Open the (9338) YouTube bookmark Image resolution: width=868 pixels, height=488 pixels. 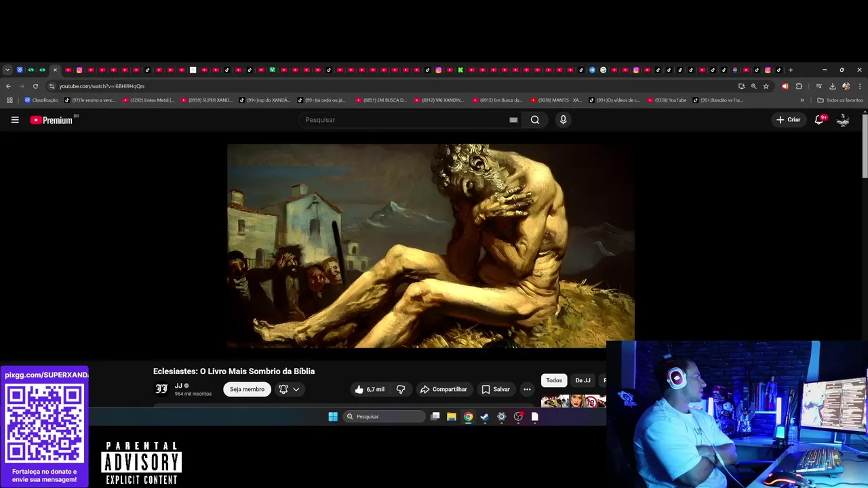click(667, 100)
